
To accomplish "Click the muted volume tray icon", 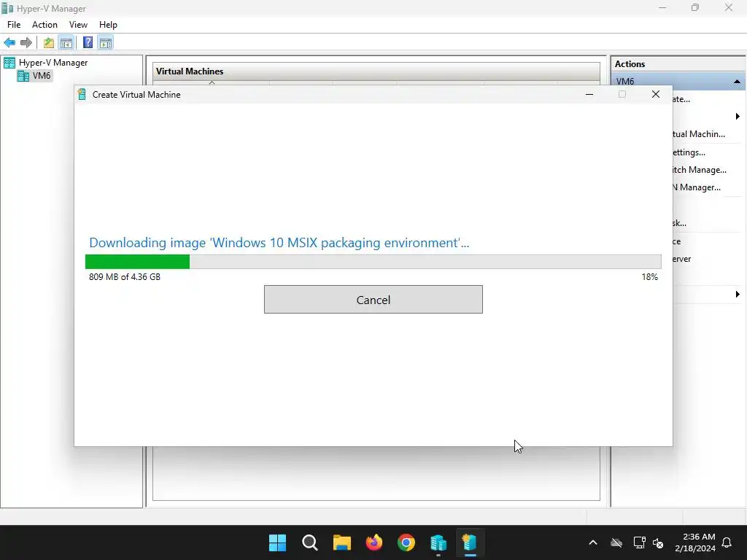I will coord(658,542).
